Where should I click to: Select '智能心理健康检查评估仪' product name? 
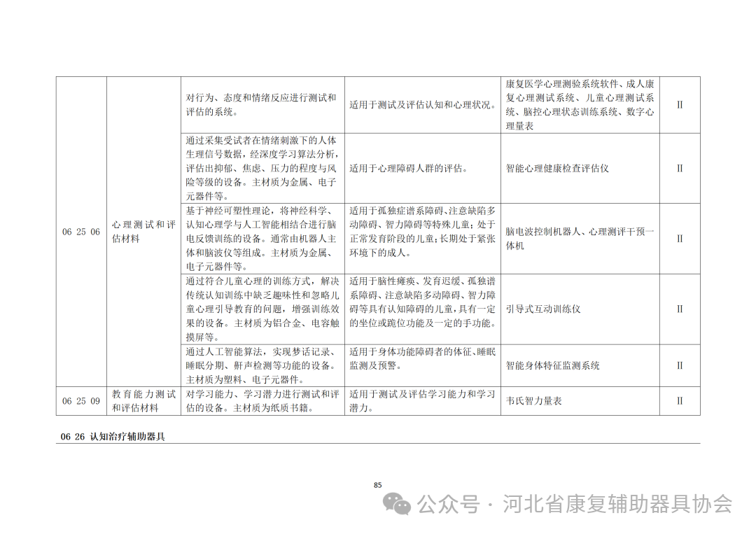click(557, 169)
